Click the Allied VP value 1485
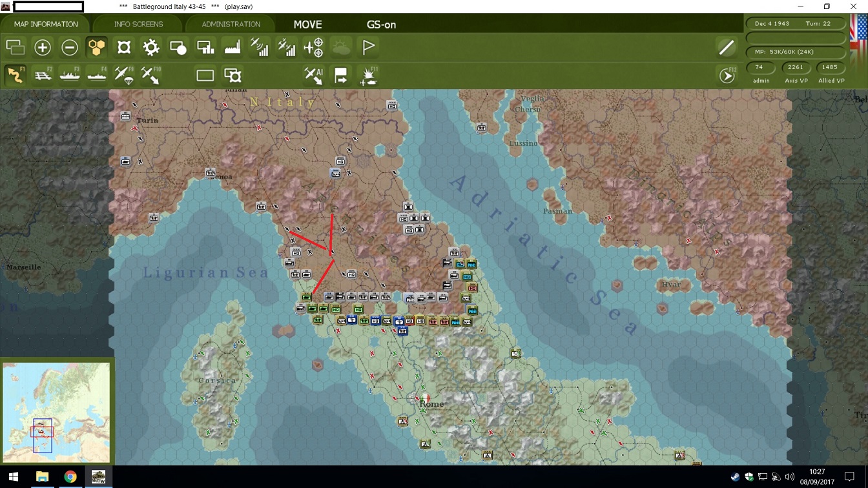 [x=830, y=67]
